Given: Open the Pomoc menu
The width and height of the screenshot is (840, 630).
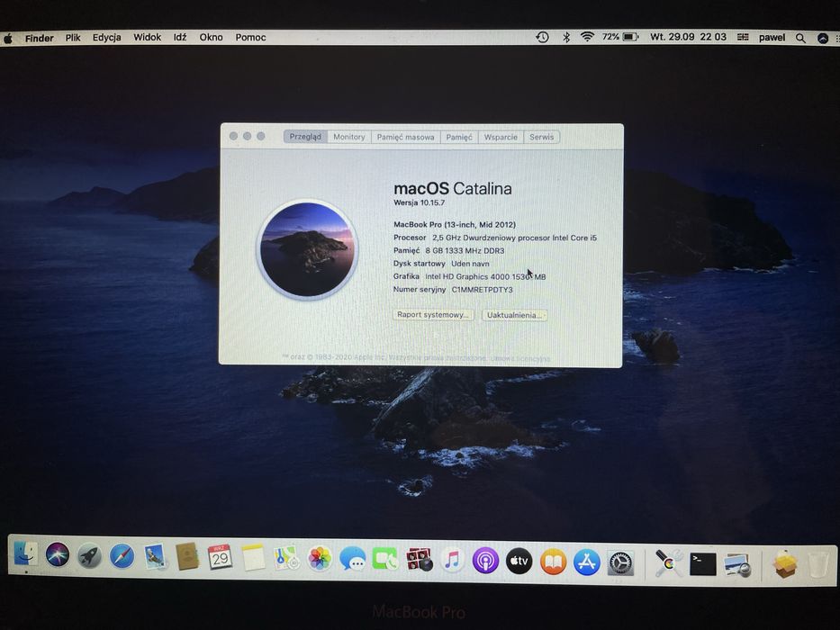Looking at the screenshot, I should [250, 37].
